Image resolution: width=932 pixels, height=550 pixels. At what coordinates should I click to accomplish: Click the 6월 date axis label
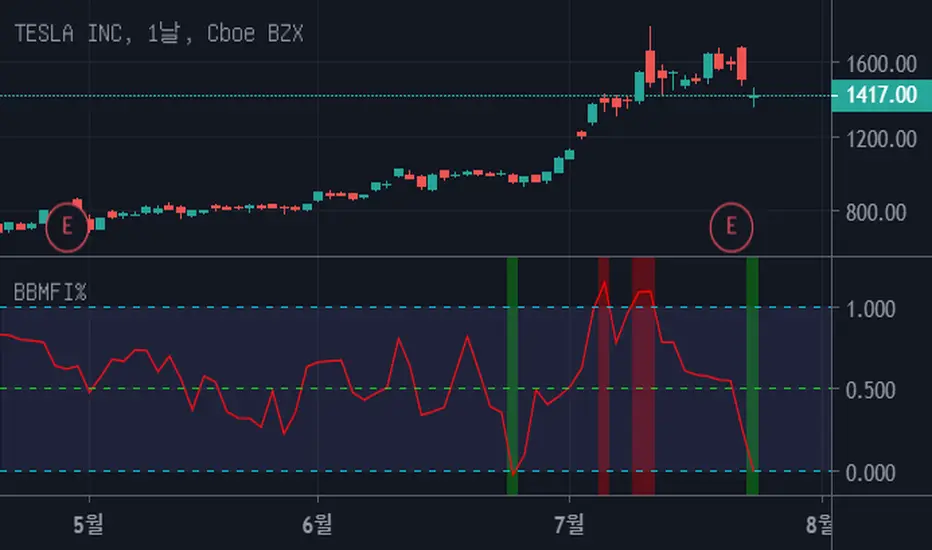317,524
